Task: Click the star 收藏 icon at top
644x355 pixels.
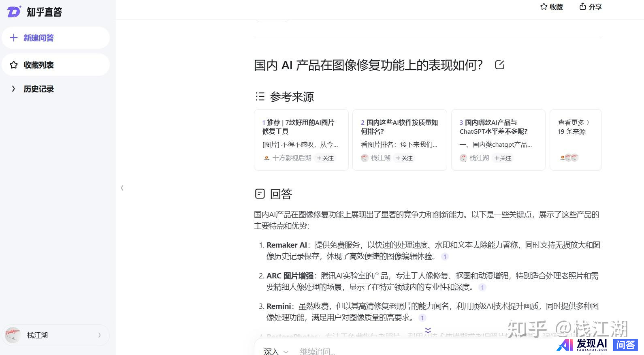Action: [x=544, y=7]
